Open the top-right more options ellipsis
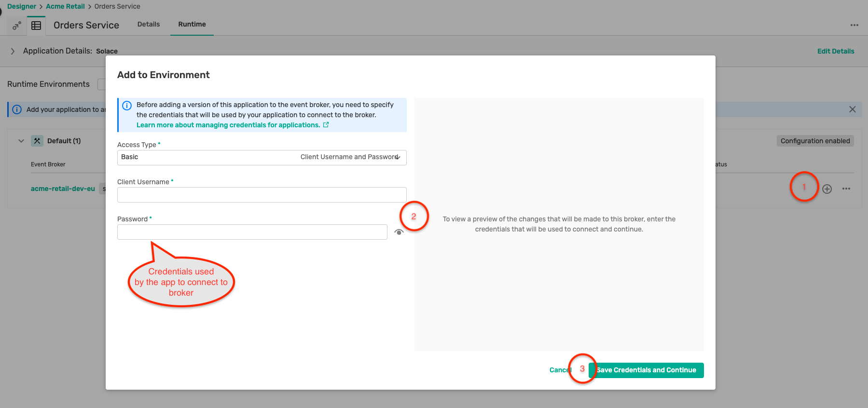868x408 pixels. pos(854,25)
